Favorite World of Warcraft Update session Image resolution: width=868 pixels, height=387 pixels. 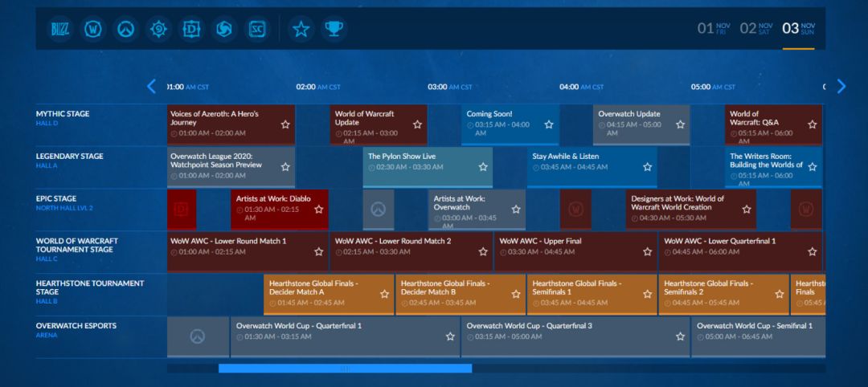417,124
